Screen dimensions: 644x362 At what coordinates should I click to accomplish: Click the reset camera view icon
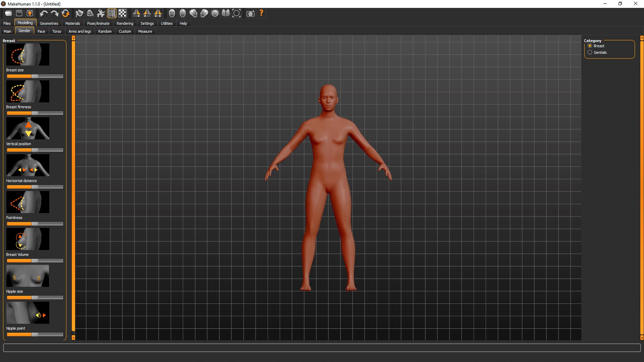point(236,13)
